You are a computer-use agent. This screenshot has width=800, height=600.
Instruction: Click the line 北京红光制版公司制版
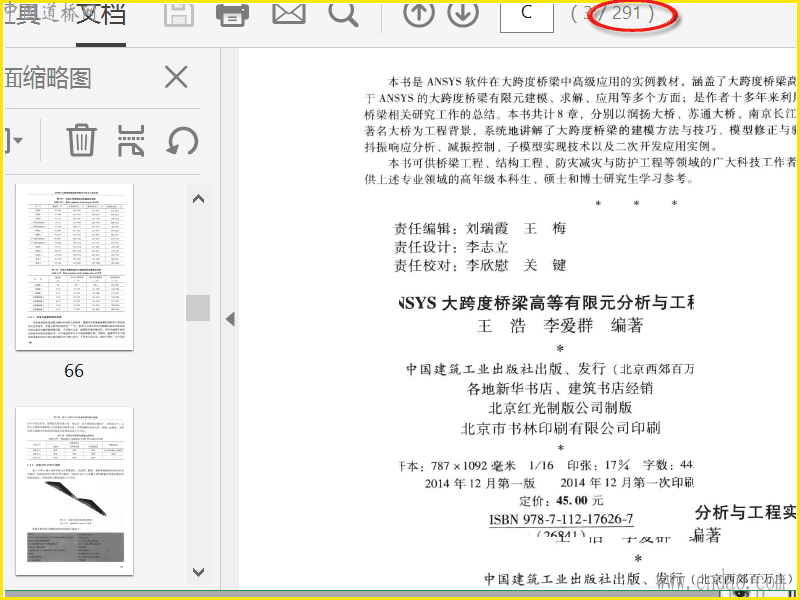[x=560, y=408]
